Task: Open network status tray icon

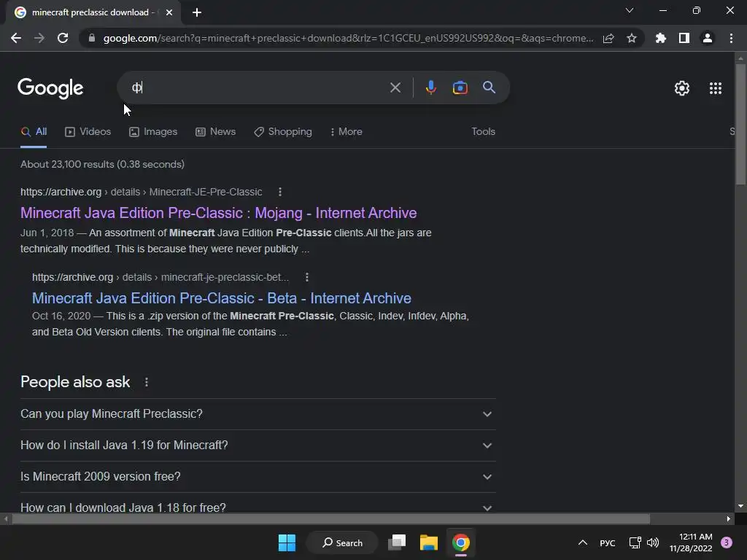Action: pyautogui.click(x=635, y=542)
